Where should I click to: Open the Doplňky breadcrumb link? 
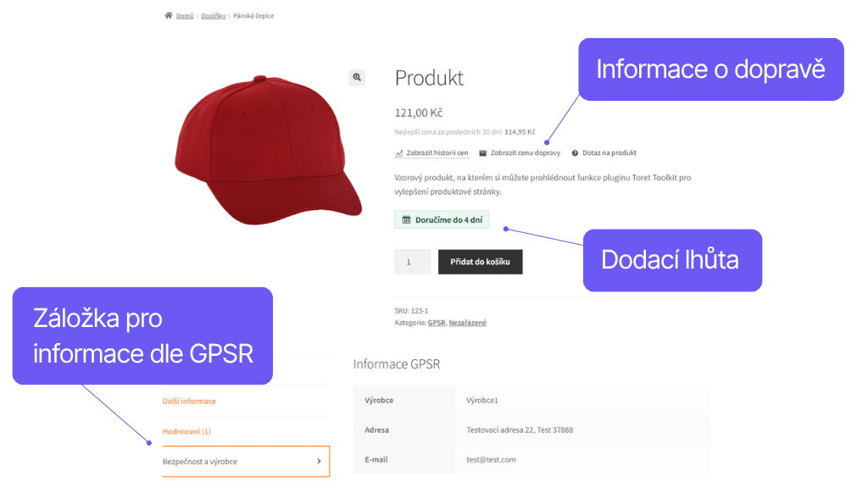tap(213, 16)
